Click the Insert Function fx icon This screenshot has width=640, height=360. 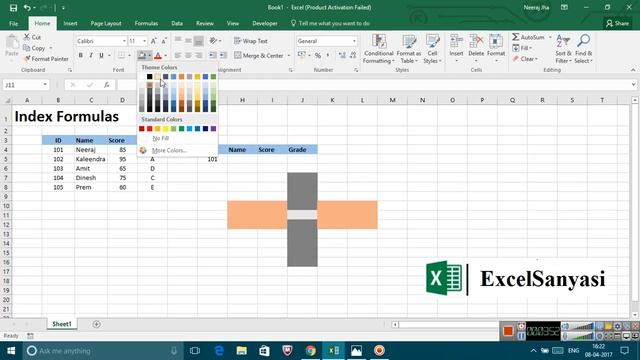107,85
